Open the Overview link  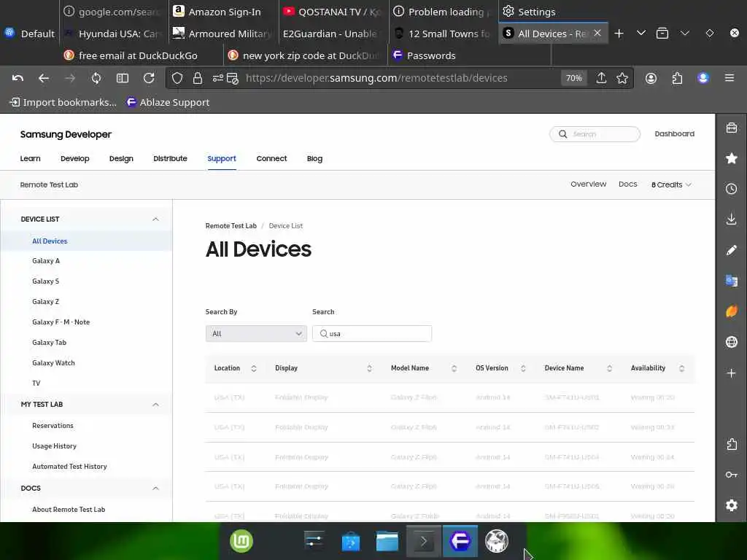click(x=589, y=184)
